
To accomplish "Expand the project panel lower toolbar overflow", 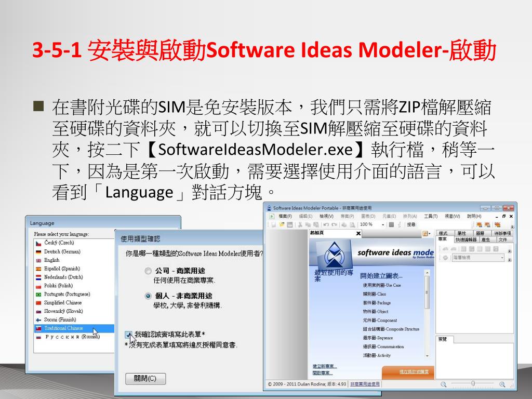I will click(x=509, y=260).
